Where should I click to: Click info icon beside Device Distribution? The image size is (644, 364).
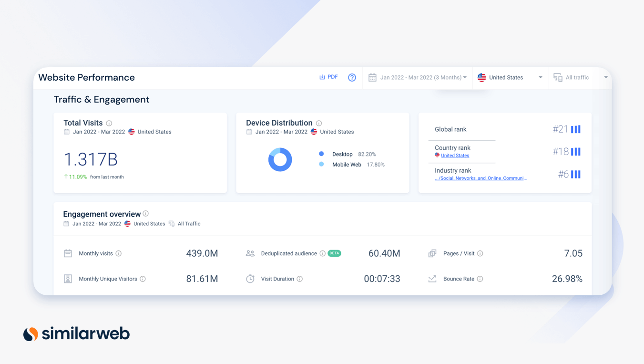(x=319, y=123)
